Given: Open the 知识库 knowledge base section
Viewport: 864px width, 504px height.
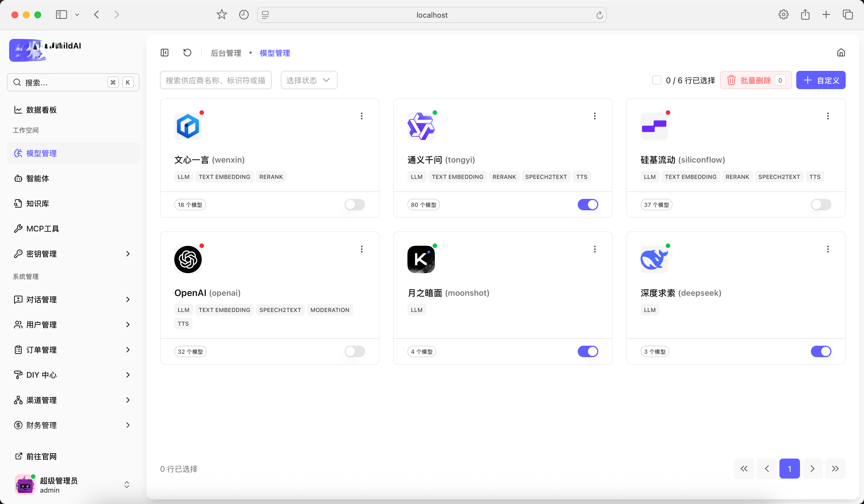Looking at the screenshot, I should [37, 203].
